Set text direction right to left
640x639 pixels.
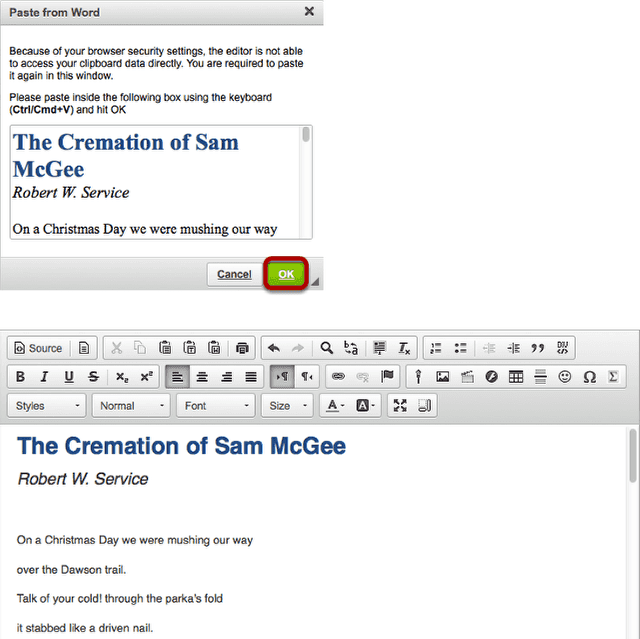click(307, 377)
